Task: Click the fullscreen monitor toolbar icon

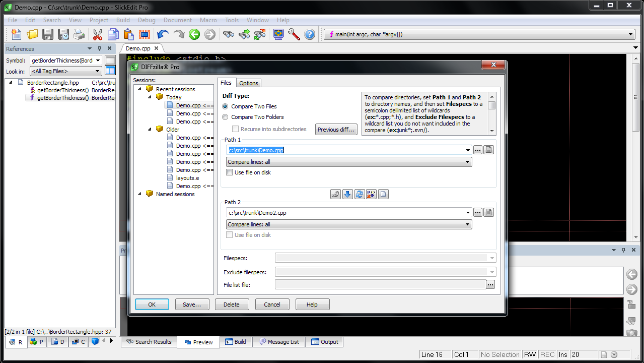Action: pyautogui.click(x=278, y=34)
